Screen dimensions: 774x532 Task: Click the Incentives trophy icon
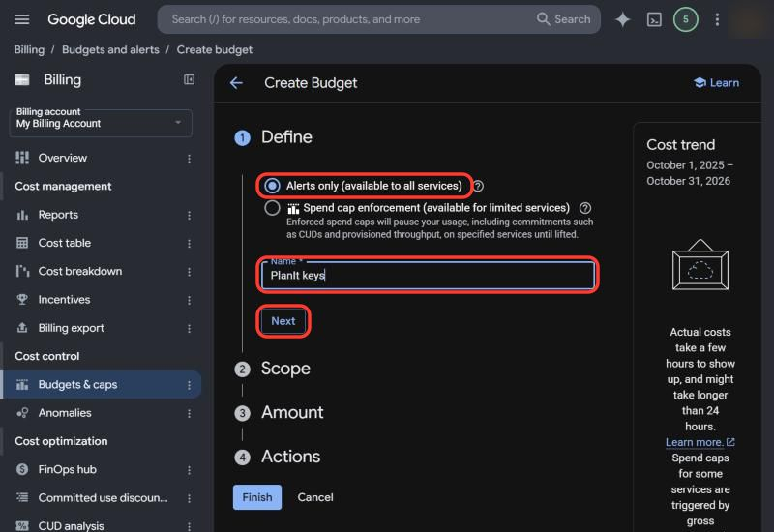click(22, 300)
